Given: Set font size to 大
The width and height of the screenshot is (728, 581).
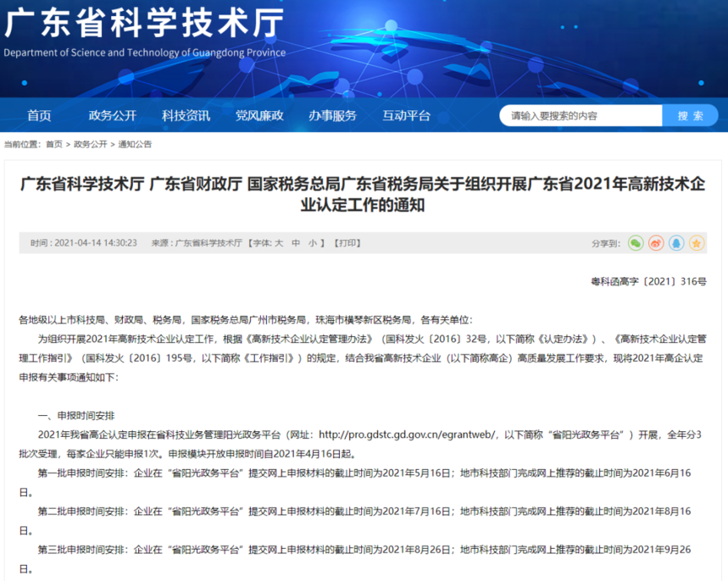Looking at the screenshot, I should 279,243.
